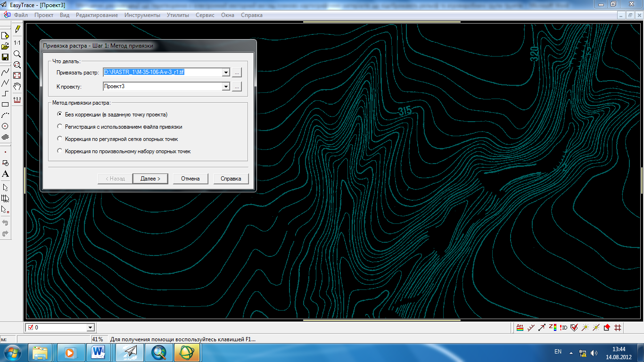Browse for raster file with '...' button

tap(237, 73)
